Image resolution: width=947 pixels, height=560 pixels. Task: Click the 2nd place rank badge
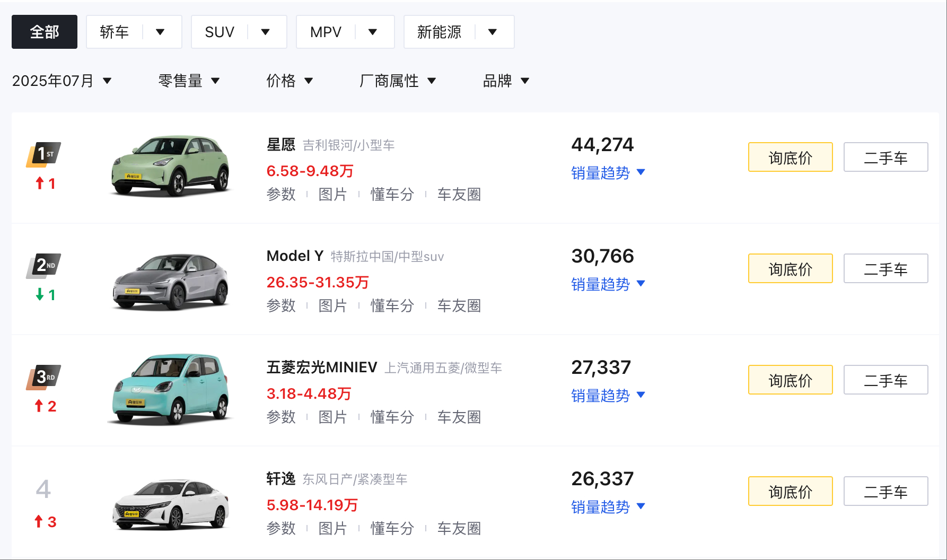(x=43, y=266)
